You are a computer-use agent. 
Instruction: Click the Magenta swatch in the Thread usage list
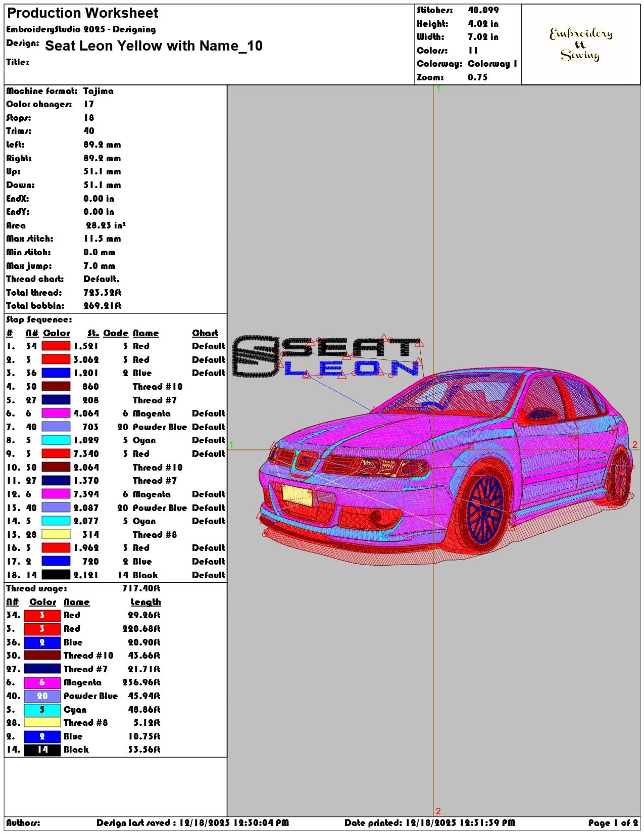42,682
